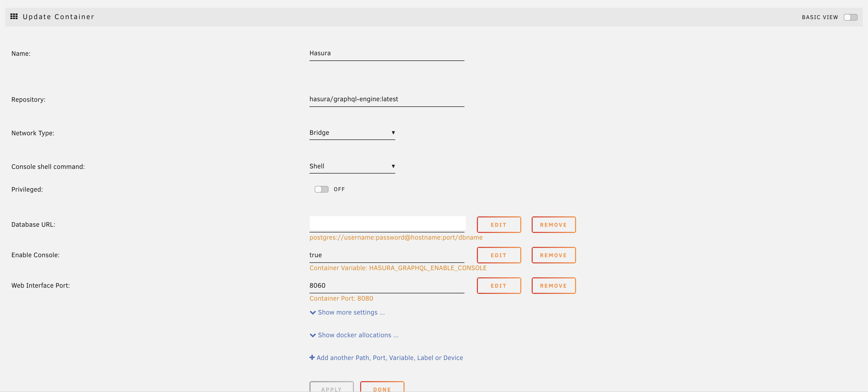Remove the Web Interface Port
Image resolution: width=868 pixels, height=392 pixels.
554,286
